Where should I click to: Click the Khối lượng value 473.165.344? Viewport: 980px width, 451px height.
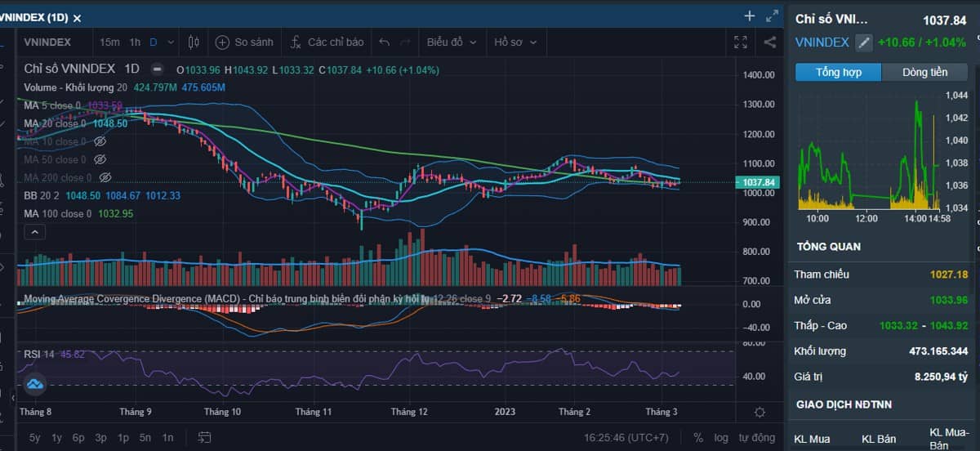pos(938,351)
